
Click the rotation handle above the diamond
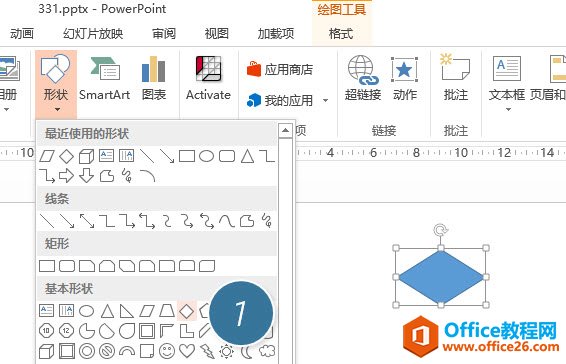click(x=440, y=230)
